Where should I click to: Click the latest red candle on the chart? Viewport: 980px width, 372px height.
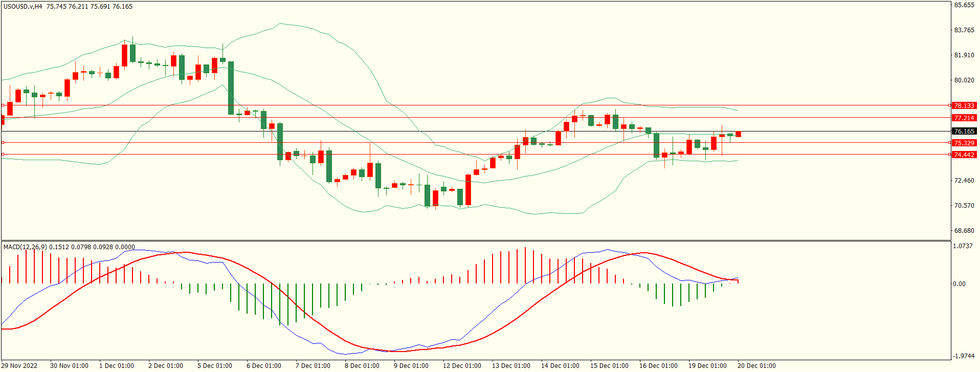(738, 134)
